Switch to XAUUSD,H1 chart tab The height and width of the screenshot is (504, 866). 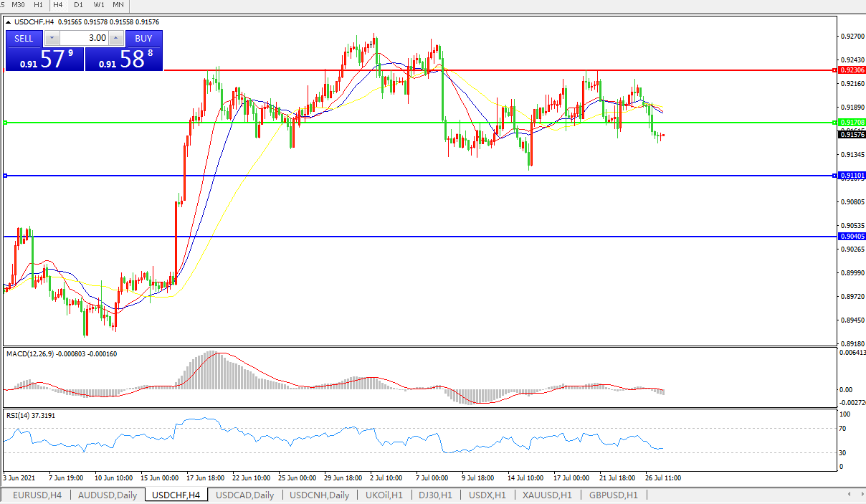(x=547, y=495)
